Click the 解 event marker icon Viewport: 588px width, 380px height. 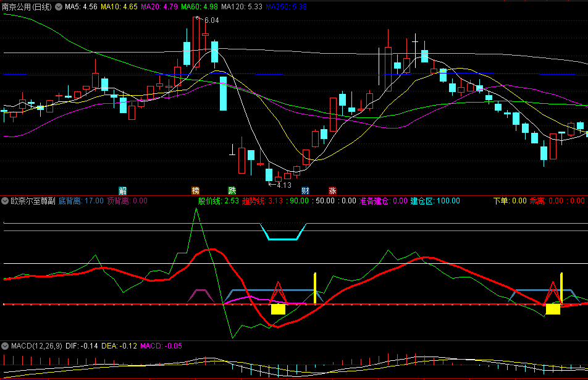123,190
